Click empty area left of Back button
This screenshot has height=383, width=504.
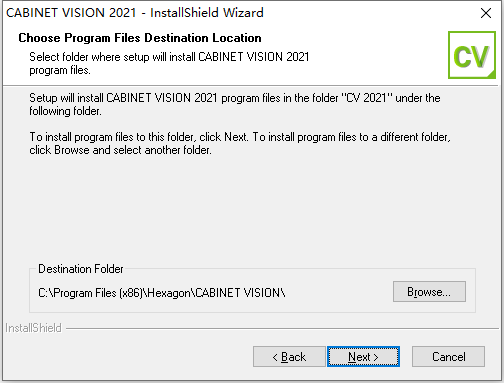pyautogui.click(x=130, y=357)
